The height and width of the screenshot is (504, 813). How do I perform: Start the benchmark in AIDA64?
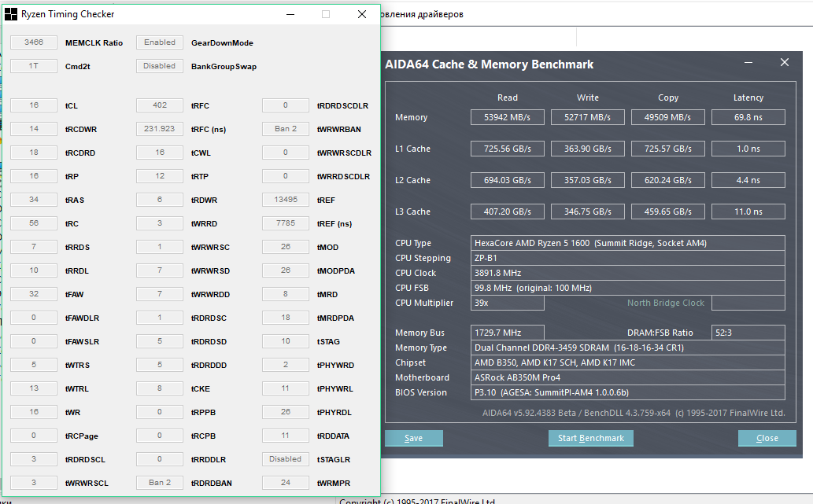pos(590,438)
